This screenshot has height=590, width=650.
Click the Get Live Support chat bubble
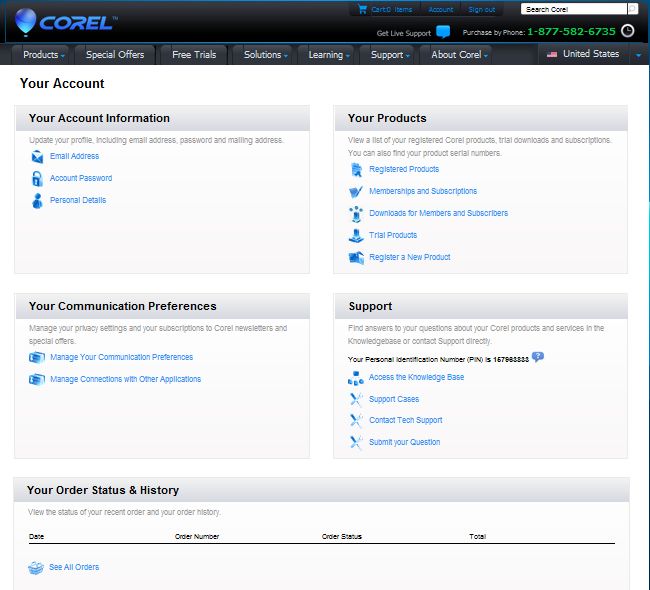pos(443,32)
